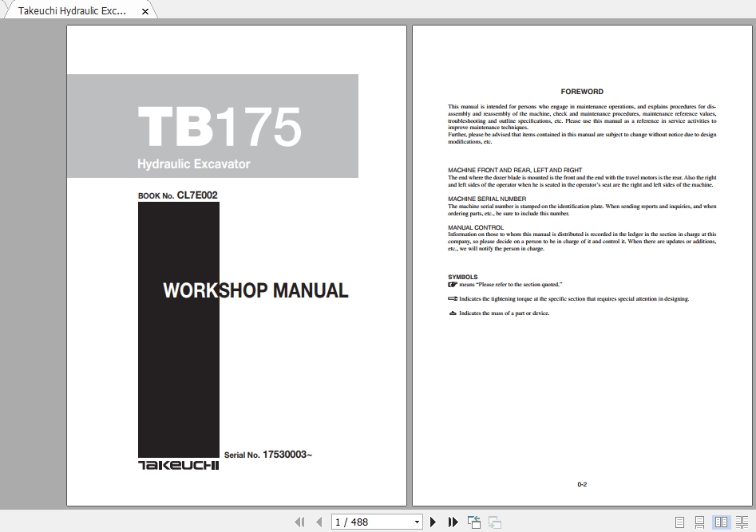Click the Takeuchi logo on cover page
The height and width of the screenshot is (532, 756).
pos(178,465)
